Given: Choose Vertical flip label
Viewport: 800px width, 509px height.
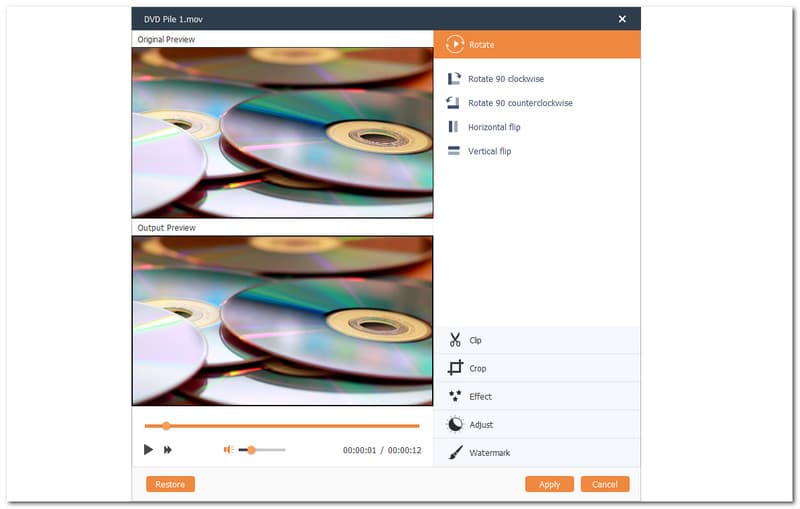Looking at the screenshot, I should [x=489, y=151].
